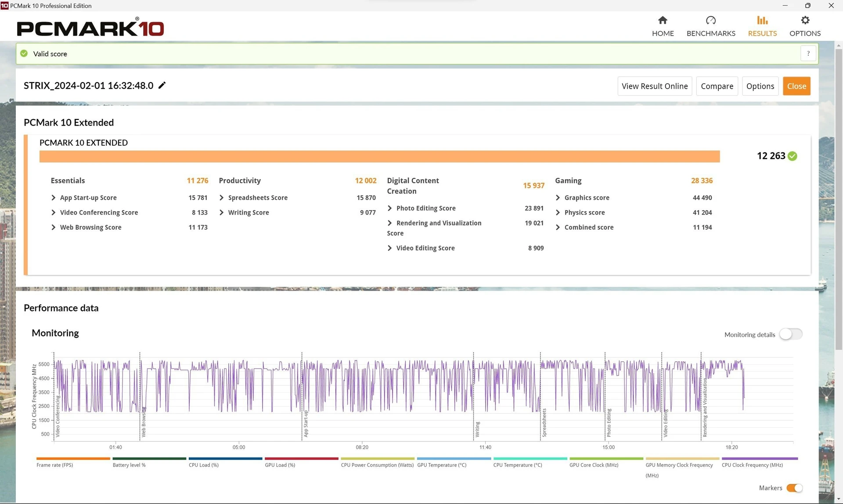Click the Video Editing timeline marker
Screen dimensions: 843x504
pos(666,423)
